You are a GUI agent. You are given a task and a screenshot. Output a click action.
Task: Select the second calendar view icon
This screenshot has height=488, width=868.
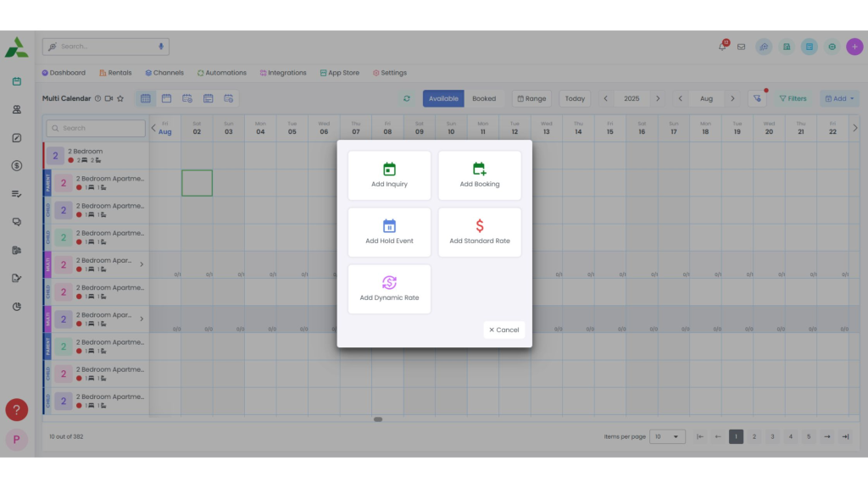pos(167,98)
